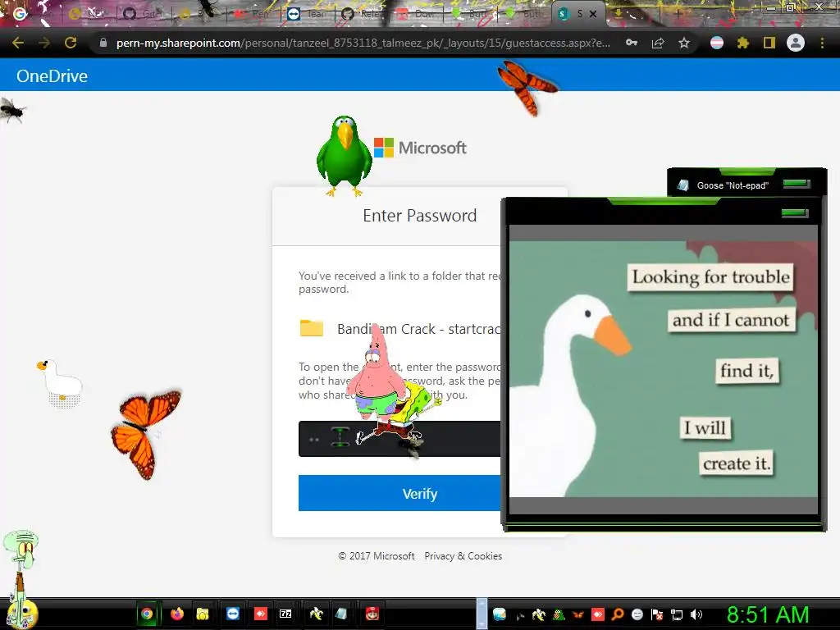840x630 pixels.
Task: Open TeamViewer from the taskbar
Action: pos(233,614)
